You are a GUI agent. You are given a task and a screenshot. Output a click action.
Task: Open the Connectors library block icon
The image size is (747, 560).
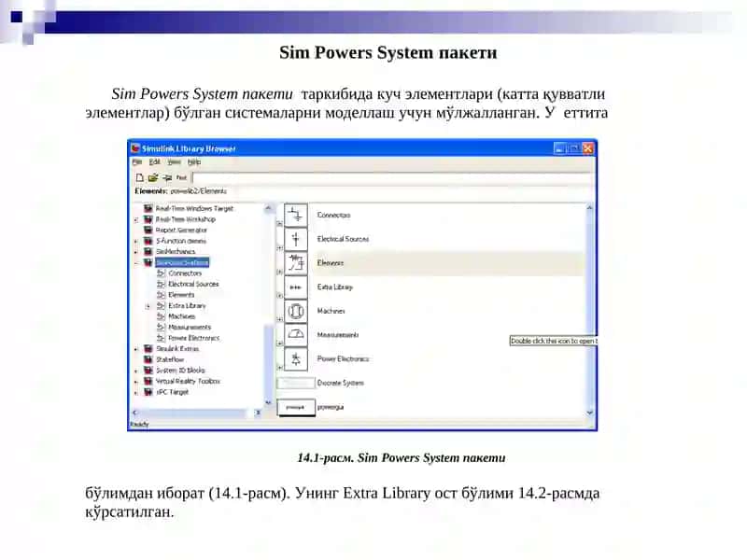pos(295,216)
